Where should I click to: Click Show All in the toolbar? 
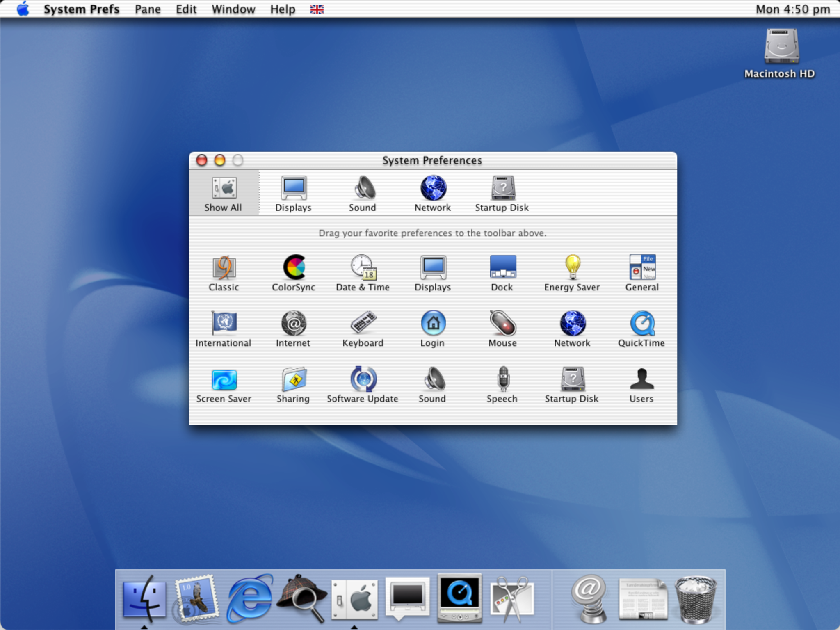[224, 194]
